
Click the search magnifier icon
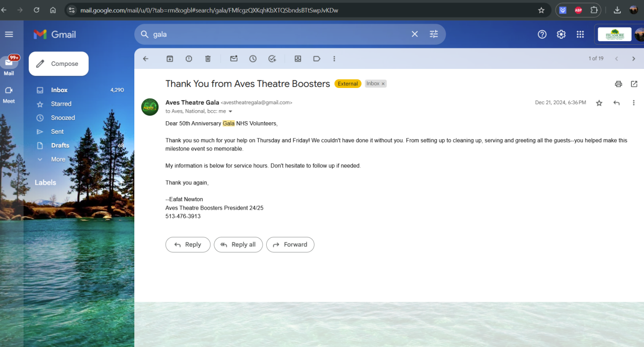[145, 34]
